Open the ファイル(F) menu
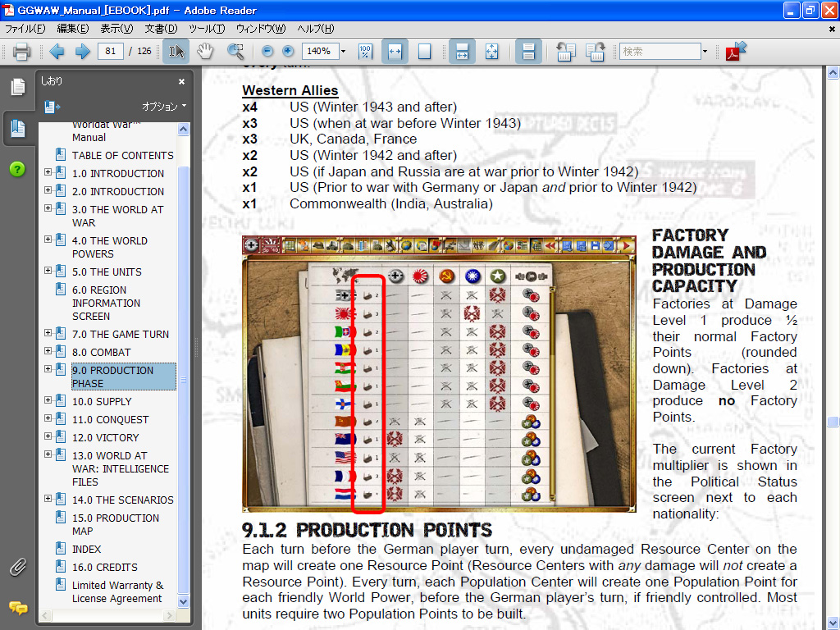Viewport: 840px width, 630px height. 25,29
